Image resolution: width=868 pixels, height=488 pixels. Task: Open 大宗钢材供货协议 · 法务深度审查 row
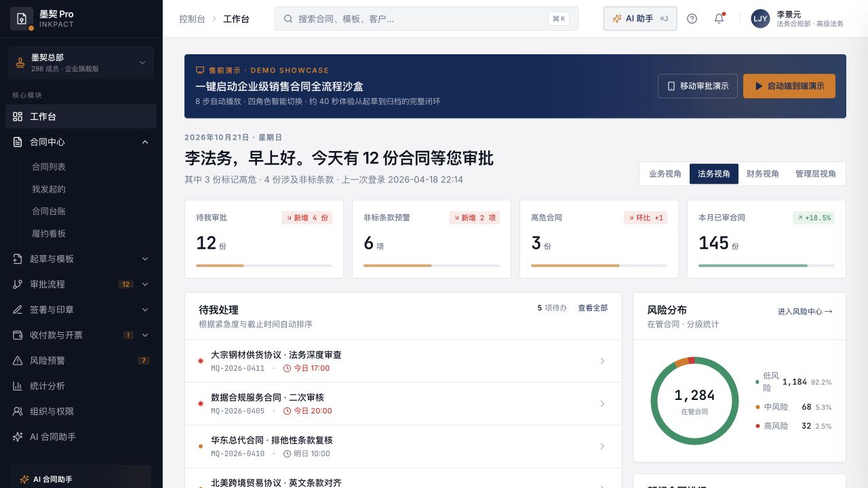pyautogui.click(x=403, y=361)
